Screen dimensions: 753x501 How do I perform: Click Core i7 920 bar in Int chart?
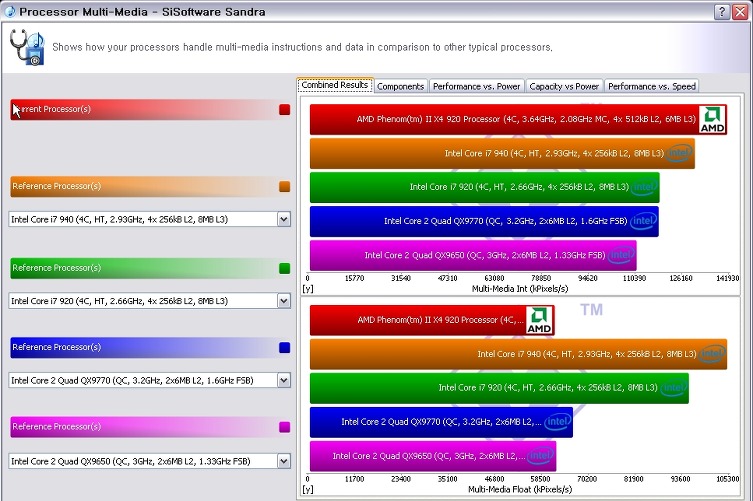pos(485,187)
